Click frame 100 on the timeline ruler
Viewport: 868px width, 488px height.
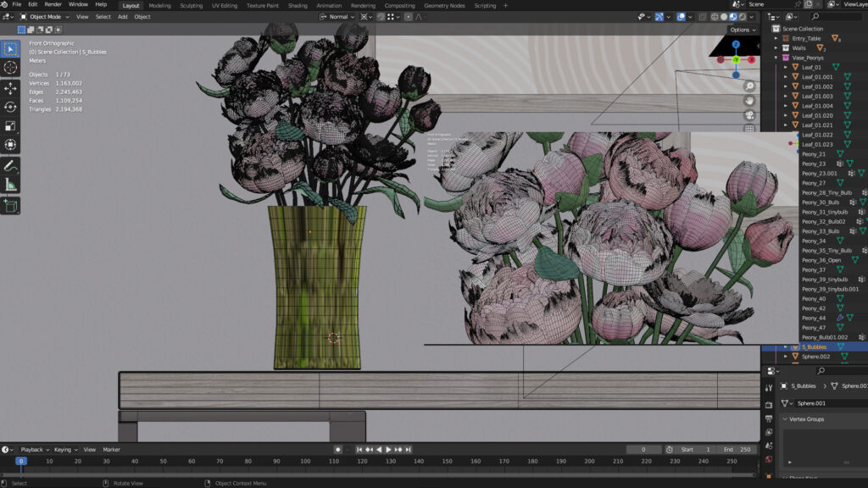tap(305, 461)
